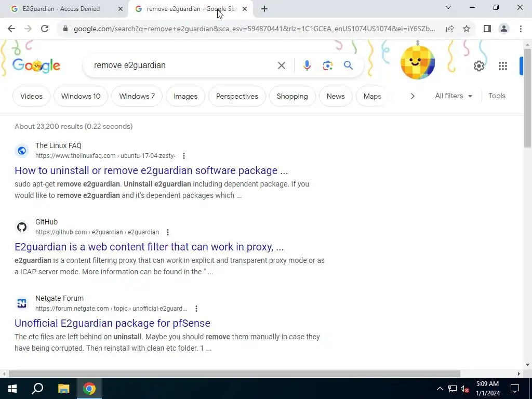Open the Chrome three-dot menu

click(521, 29)
